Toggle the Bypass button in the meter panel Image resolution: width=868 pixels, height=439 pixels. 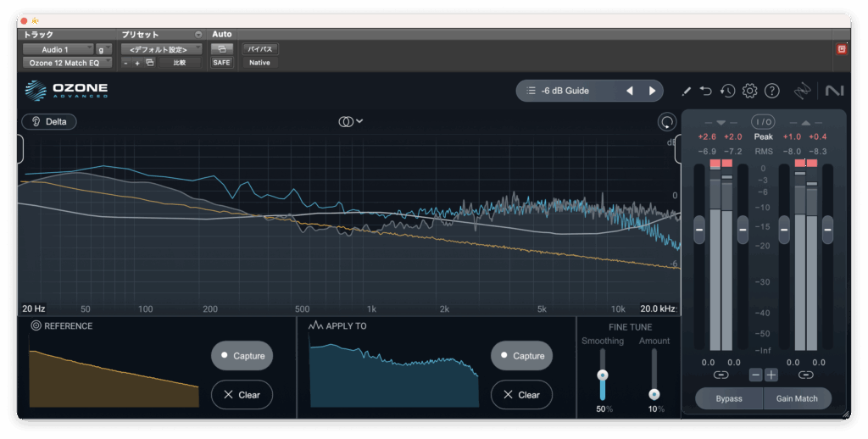728,398
